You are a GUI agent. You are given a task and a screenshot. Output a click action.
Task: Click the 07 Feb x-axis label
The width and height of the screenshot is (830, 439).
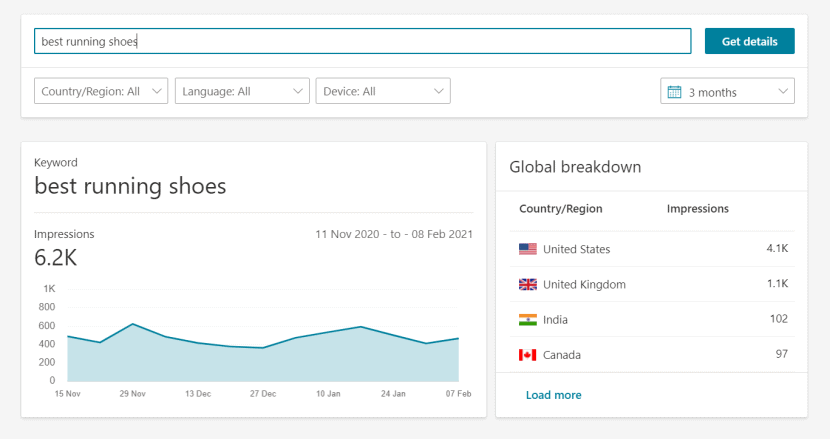[458, 394]
